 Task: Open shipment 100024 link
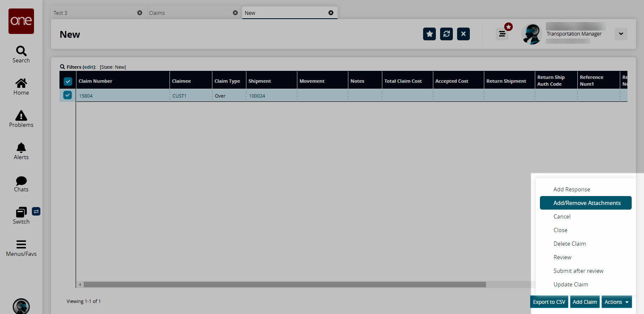(x=257, y=96)
